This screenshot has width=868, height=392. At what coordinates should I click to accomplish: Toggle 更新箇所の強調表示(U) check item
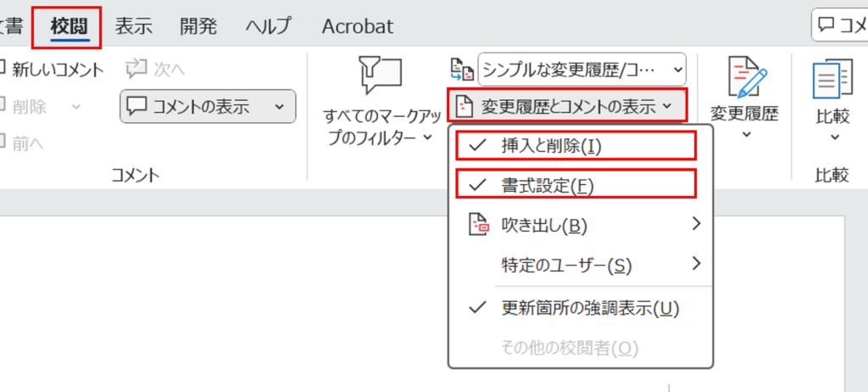(x=580, y=308)
